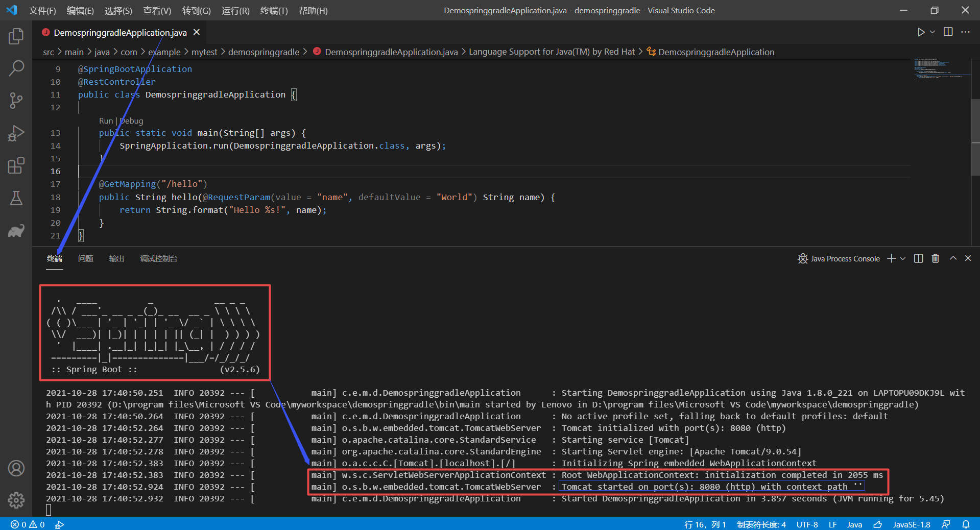Viewport: 980px width, 530px height.
Task: Open Run and Debug view
Action: pos(16,133)
